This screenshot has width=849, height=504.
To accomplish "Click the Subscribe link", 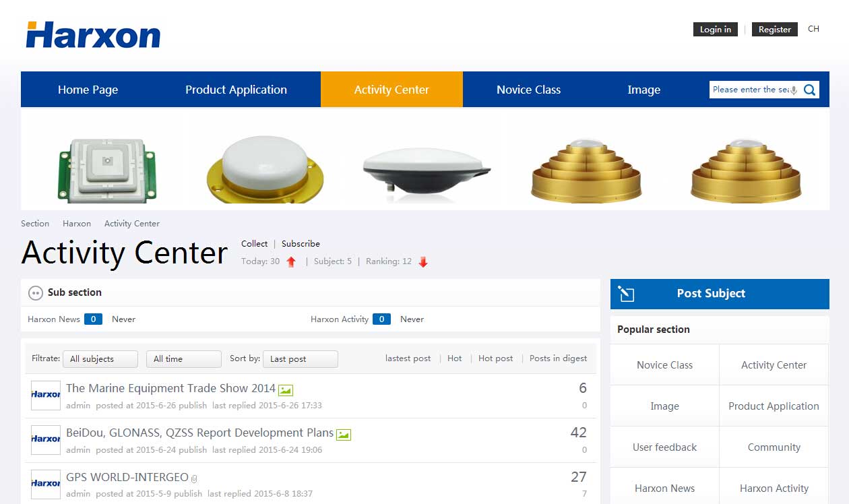I will point(301,244).
